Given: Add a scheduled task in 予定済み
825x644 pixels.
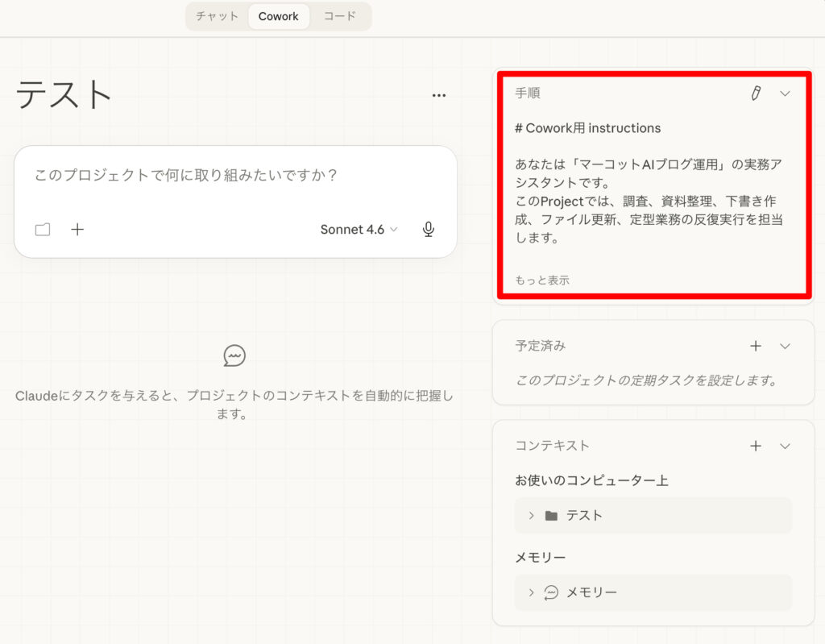Looking at the screenshot, I should 756,346.
